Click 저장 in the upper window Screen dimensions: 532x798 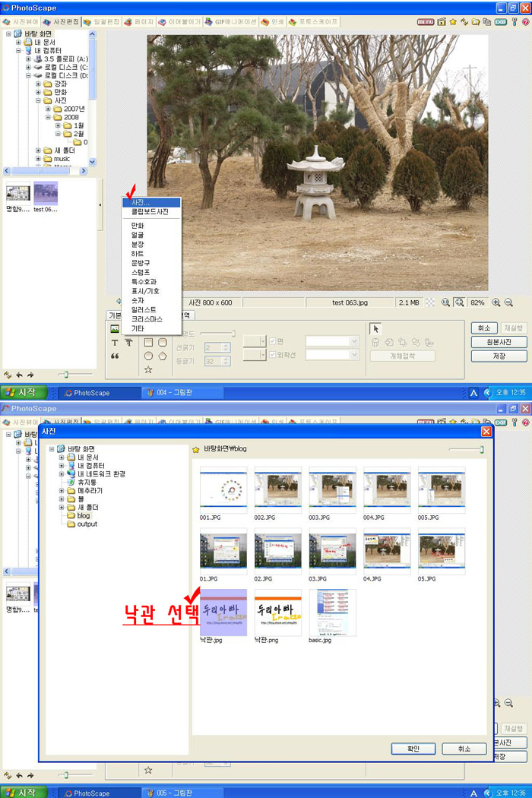(499, 356)
